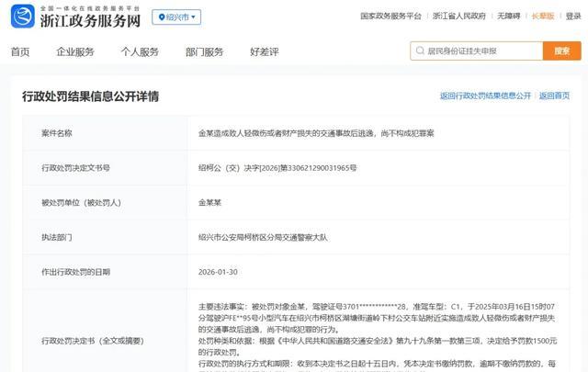Click the 行政处罚决定书（全文或摘要） label
Image resolution: width=588 pixels, height=372 pixels.
[x=93, y=341]
